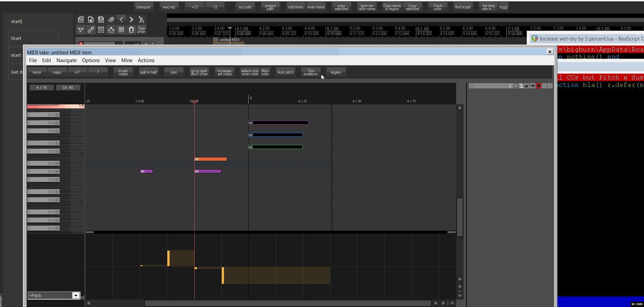644x307 pixels.
Task: Click the vertical zoom in plus icon
Action: 460,287
